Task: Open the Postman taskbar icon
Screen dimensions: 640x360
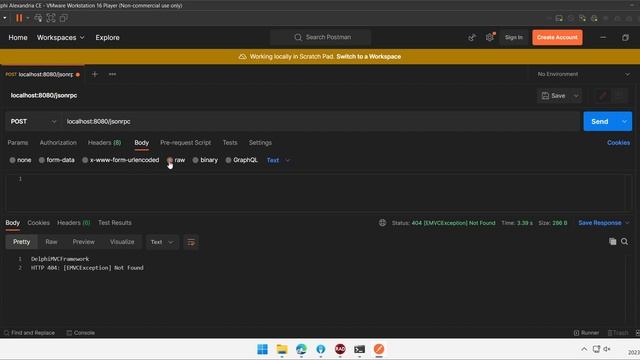Action: 379,349
